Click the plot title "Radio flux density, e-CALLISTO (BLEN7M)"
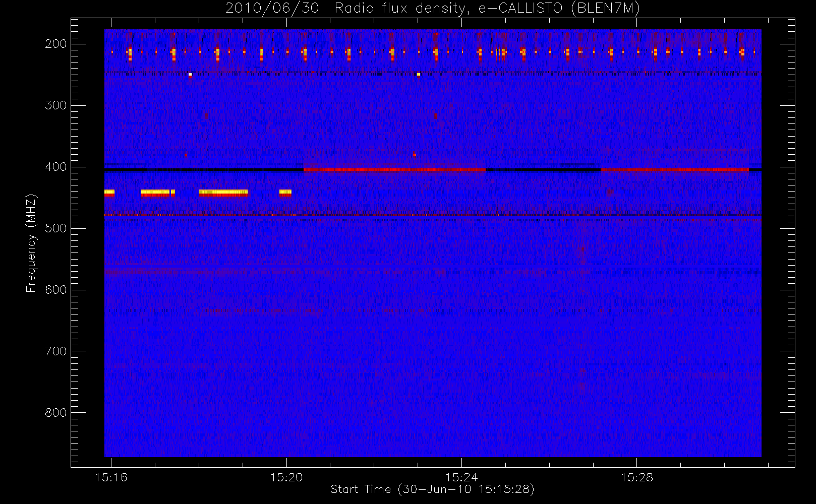The width and height of the screenshot is (816, 504). point(487,9)
